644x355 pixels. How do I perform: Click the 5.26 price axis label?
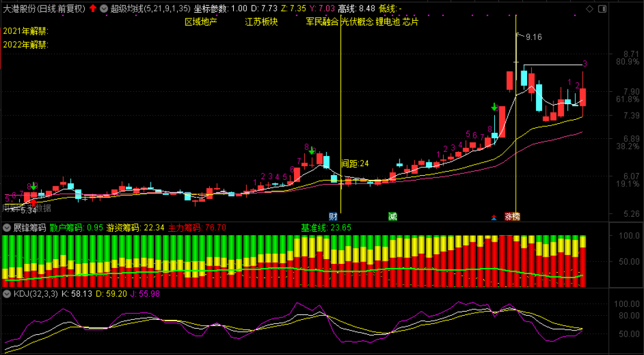click(631, 214)
